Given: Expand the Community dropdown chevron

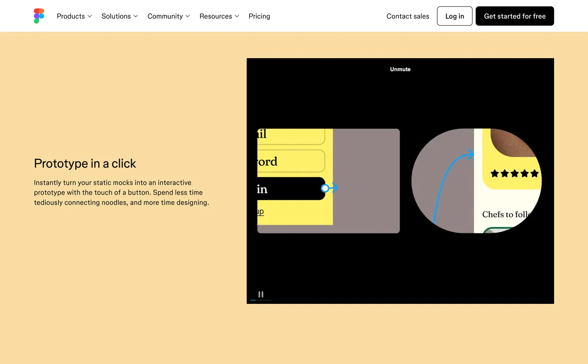Looking at the screenshot, I should 188,16.
